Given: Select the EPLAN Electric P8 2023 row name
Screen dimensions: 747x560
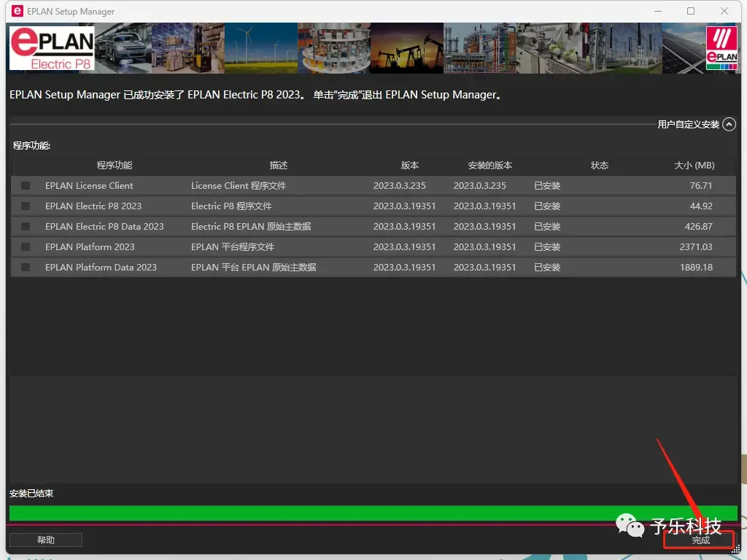Looking at the screenshot, I should (x=93, y=206).
